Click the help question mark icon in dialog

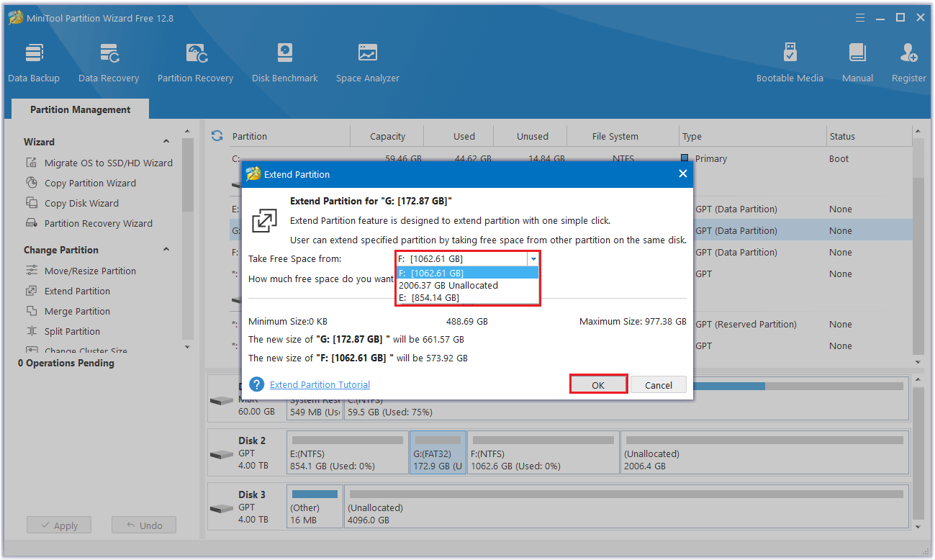[x=256, y=384]
